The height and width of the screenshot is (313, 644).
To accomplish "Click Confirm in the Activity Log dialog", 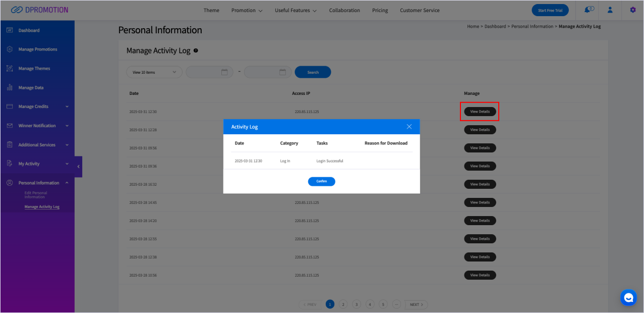I will click(321, 181).
